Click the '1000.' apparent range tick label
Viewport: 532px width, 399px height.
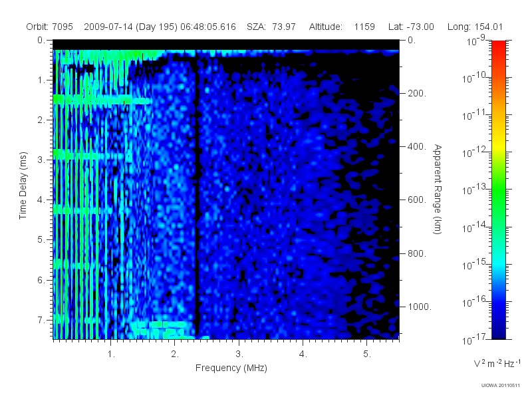point(420,307)
